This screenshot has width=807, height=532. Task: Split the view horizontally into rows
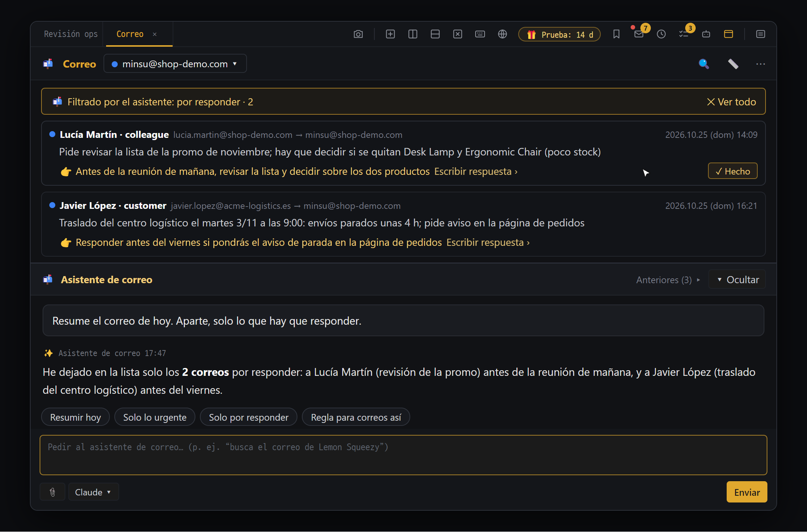coord(435,34)
